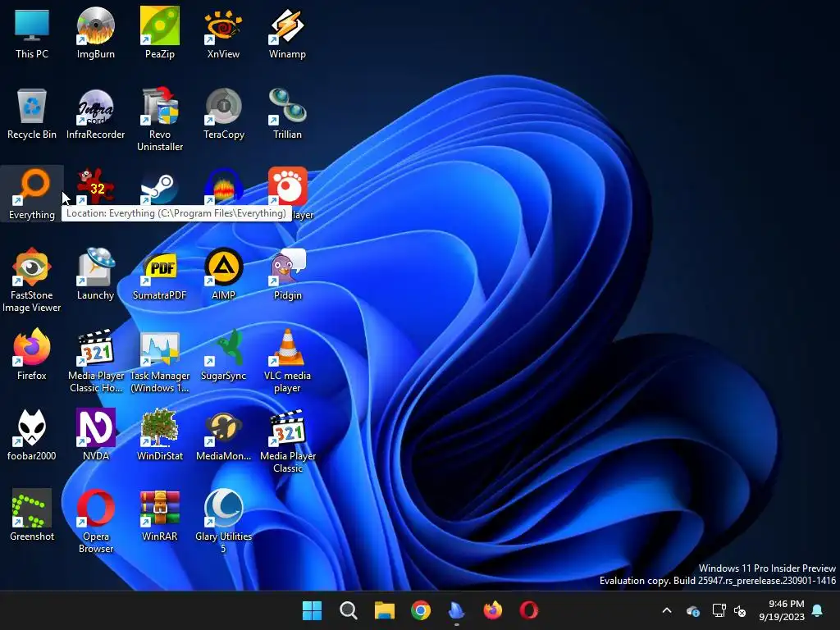The image size is (840, 630).
Task: Click Glary Utilities 5 icon
Action: [223, 521]
